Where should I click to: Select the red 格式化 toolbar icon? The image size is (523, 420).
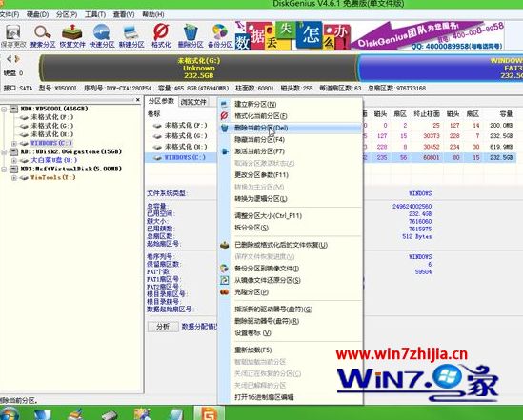coord(161,36)
